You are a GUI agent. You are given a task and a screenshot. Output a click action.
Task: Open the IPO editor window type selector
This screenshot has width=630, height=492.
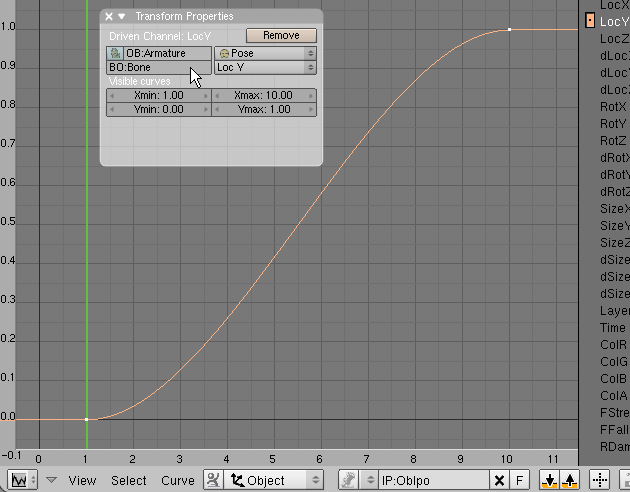click(23, 480)
